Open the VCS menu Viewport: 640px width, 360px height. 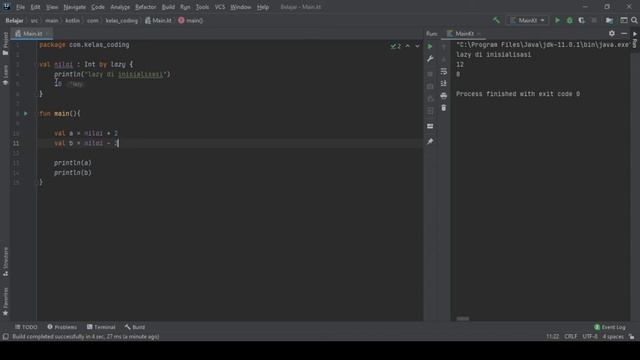pyautogui.click(x=220, y=7)
